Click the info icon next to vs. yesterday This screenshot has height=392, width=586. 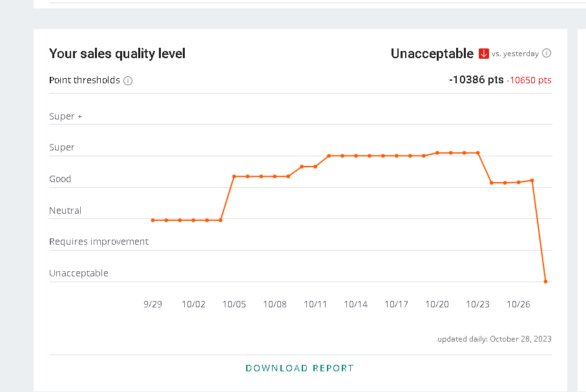click(547, 54)
